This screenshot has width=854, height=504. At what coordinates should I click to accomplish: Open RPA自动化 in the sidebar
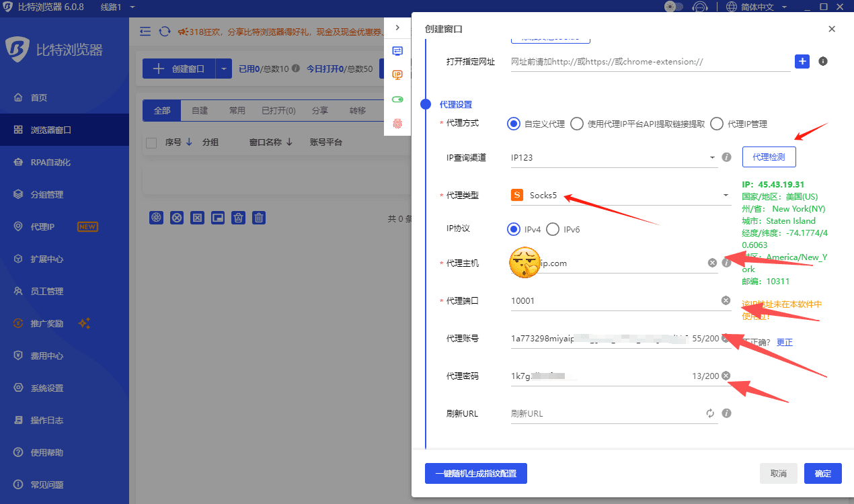(50, 162)
